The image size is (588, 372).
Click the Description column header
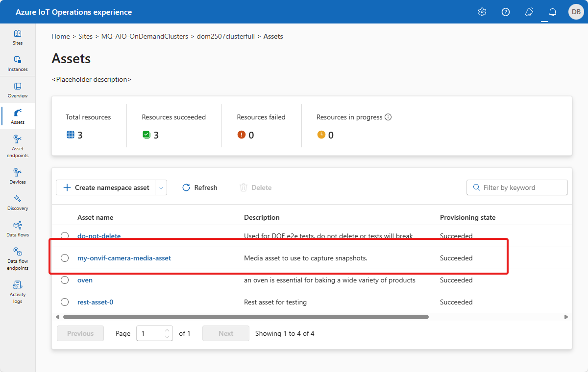coord(262,217)
